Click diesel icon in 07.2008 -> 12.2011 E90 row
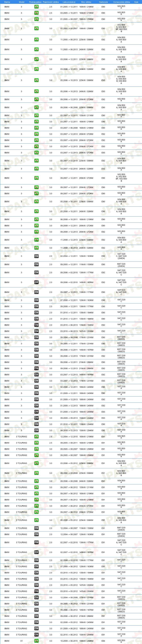142x644 pixels. (x=36, y=300)
